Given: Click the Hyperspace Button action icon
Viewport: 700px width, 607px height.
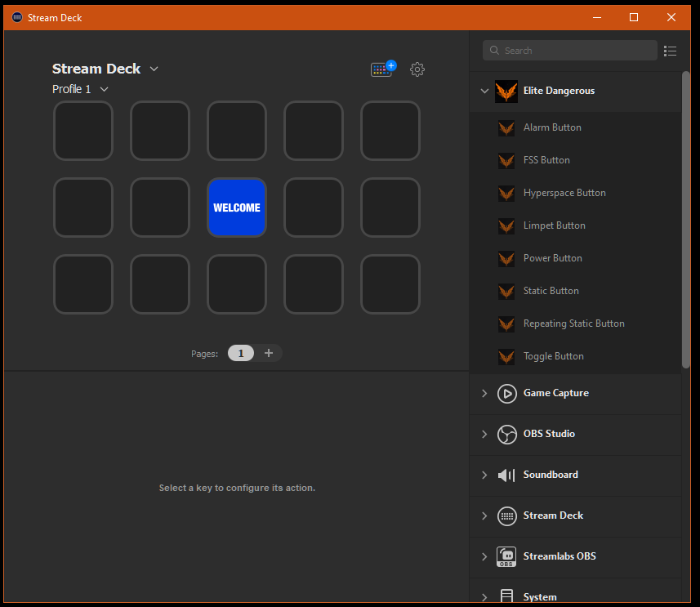Looking at the screenshot, I should (x=506, y=194).
